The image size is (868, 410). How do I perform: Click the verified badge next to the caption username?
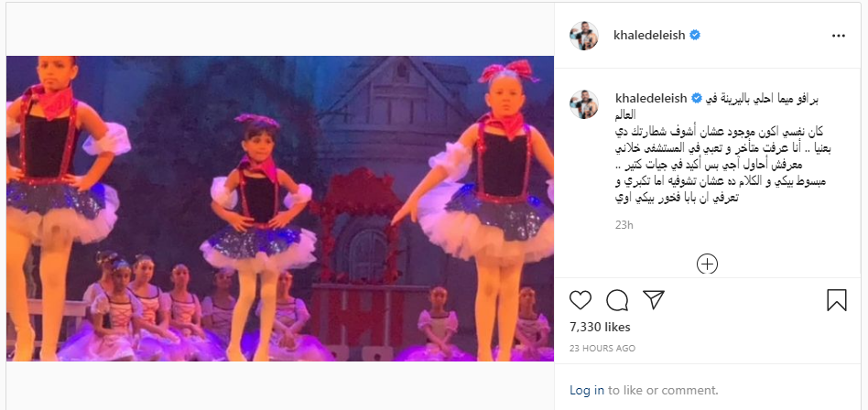coord(695,98)
